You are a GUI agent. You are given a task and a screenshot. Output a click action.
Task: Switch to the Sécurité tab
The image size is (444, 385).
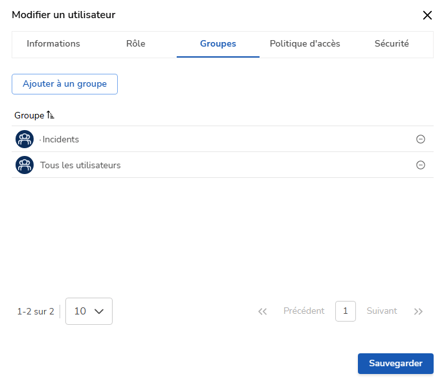coord(391,44)
